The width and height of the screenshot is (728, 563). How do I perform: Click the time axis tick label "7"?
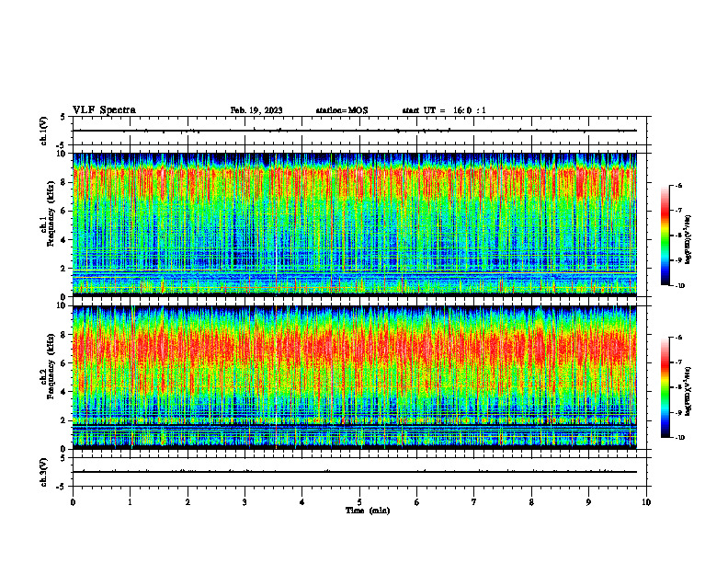(474, 502)
